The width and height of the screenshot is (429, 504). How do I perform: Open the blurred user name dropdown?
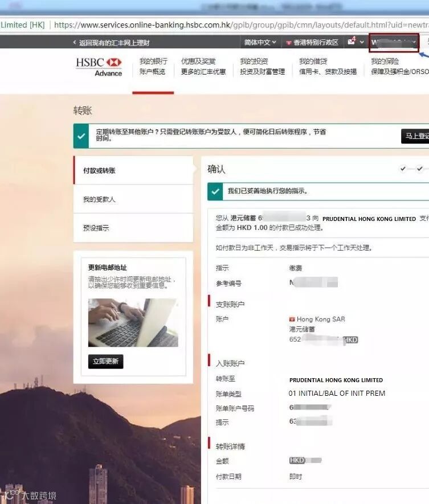point(394,43)
